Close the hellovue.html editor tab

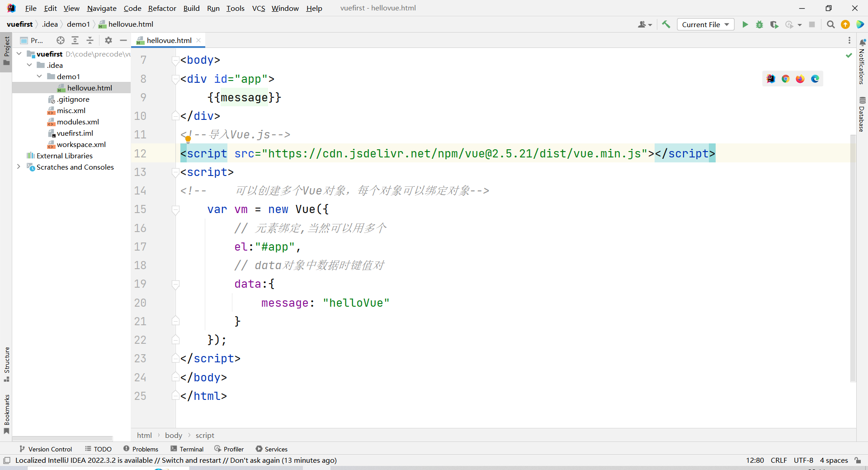point(198,40)
